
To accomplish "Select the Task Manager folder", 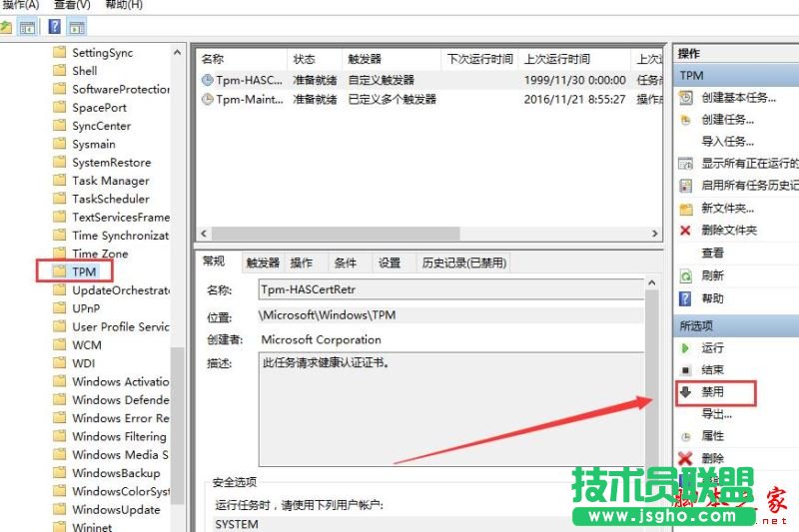I will (111, 181).
